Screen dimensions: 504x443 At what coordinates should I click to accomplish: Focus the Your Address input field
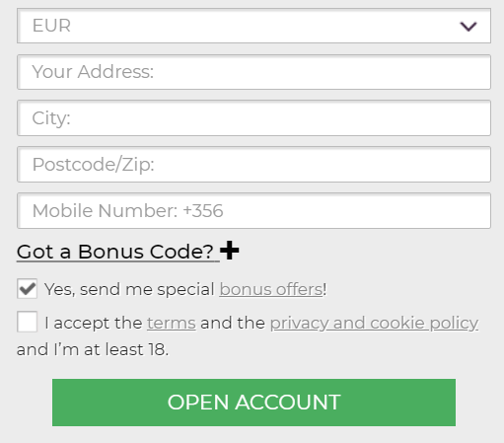[x=253, y=72]
